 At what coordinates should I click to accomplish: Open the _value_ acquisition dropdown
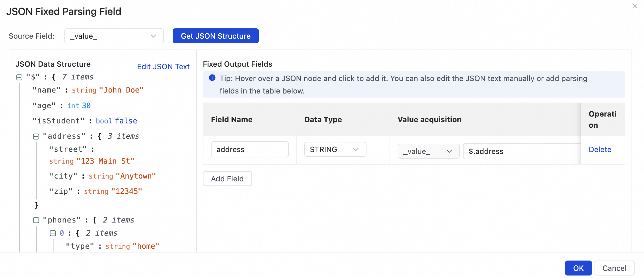point(428,151)
